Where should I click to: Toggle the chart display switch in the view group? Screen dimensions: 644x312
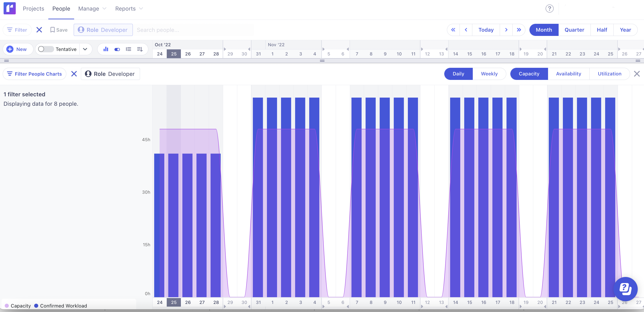[117, 49]
